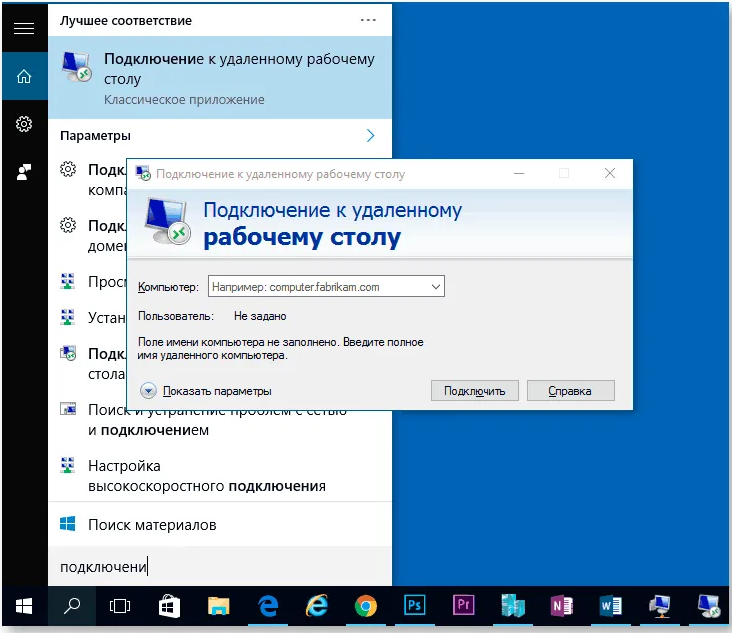Open best match Remote Desktop Connection result
732x633 pixels.
(220, 77)
